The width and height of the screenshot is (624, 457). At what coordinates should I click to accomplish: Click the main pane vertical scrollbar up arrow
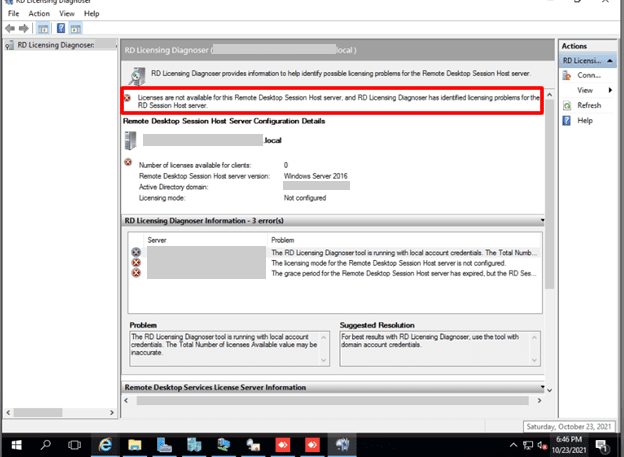tap(550, 95)
